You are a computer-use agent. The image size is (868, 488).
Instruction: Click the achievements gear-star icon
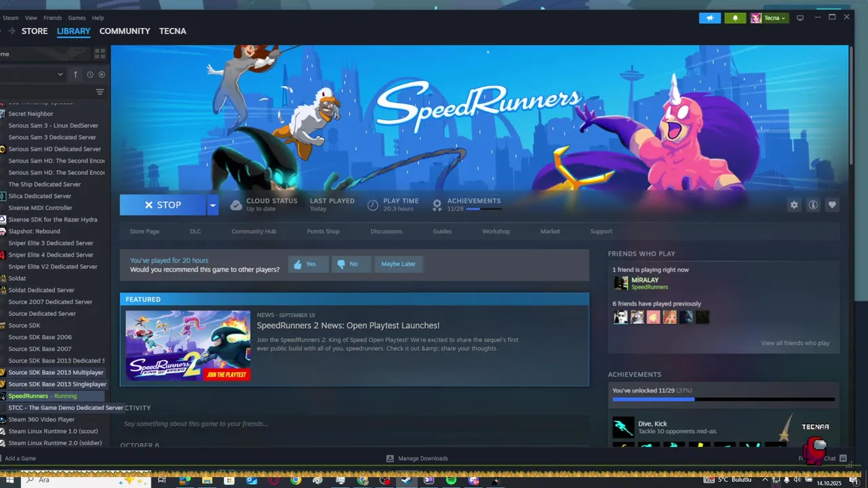(x=437, y=205)
